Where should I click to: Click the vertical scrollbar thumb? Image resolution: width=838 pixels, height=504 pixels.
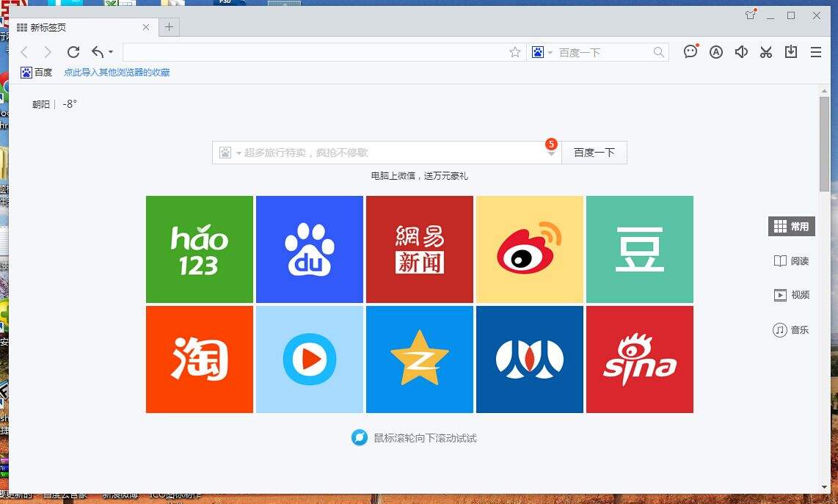click(825, 145)
